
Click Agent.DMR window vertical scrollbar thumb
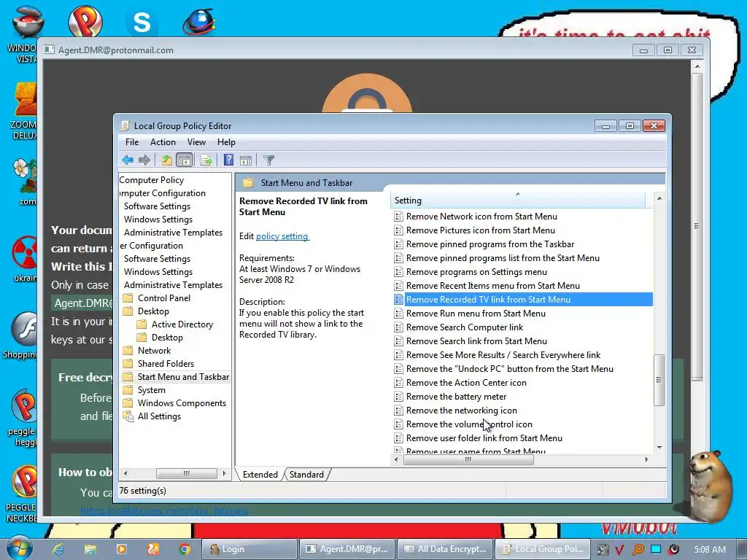[697, 226]
